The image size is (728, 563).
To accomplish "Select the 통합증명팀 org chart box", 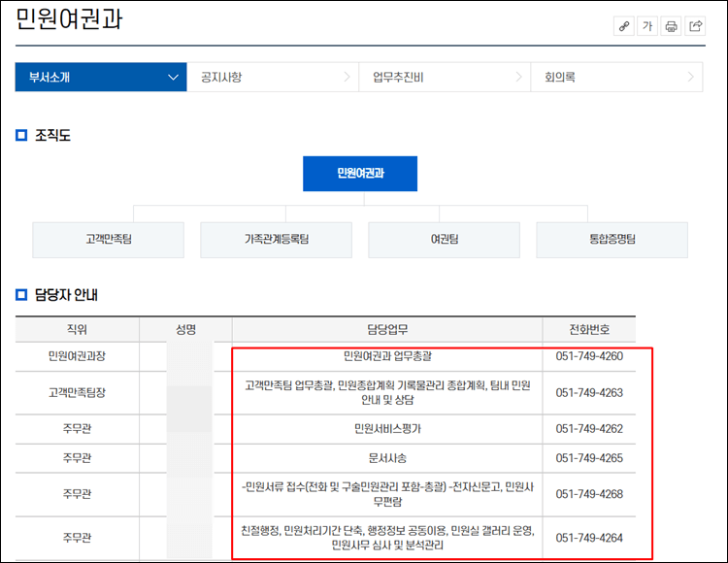I will click(x=612, y=240).
